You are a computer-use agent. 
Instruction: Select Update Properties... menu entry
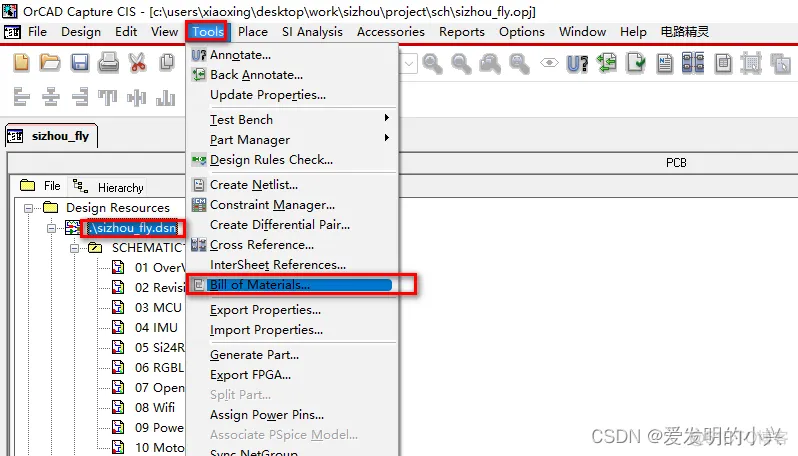pos(292,95)
